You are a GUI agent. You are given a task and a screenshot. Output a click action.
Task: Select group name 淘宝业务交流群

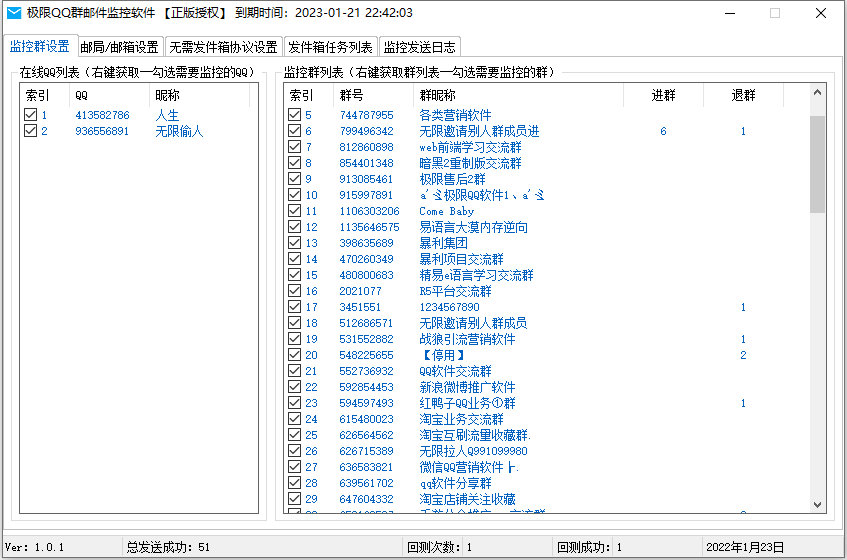click(x=461, y=419)
